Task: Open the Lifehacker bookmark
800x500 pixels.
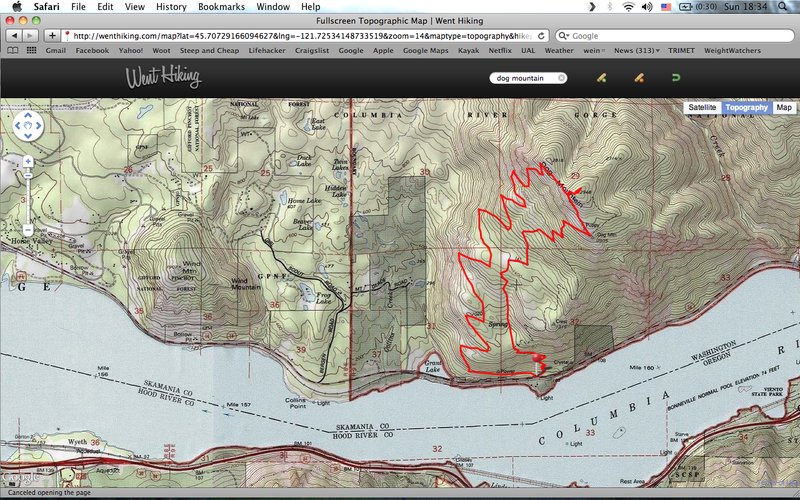Action: pyautogui.click(x=267, y=51)
